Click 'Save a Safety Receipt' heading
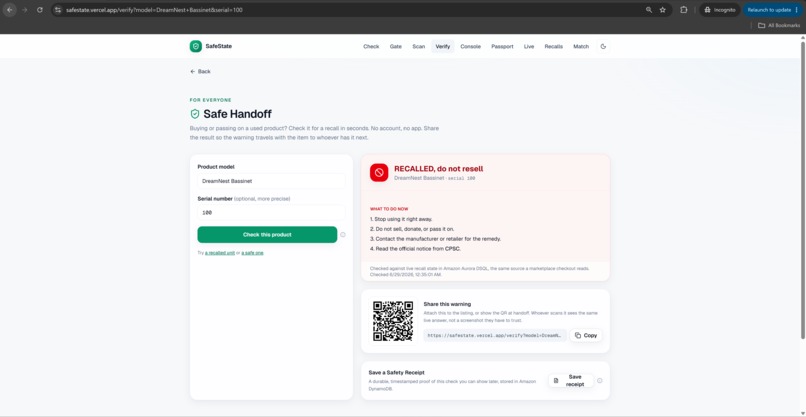This screenshot has height=417, width=806. pyautogui.click(x=396, y=372)
